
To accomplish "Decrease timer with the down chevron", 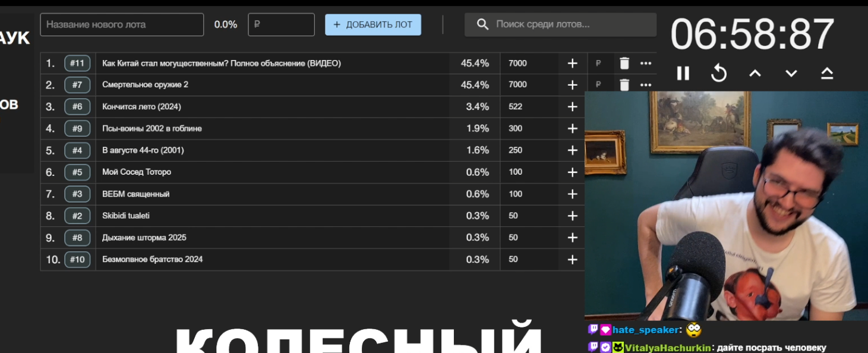I will (x=791, y=73).
